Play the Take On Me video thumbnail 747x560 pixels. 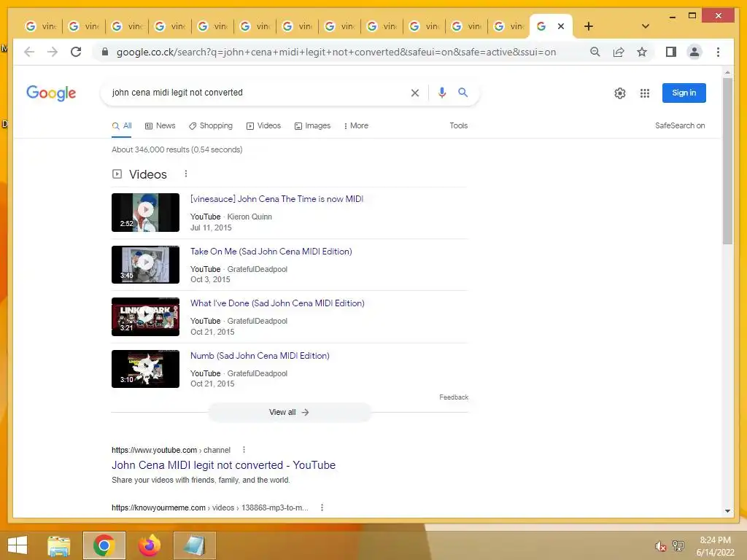(x=145, y=265)
